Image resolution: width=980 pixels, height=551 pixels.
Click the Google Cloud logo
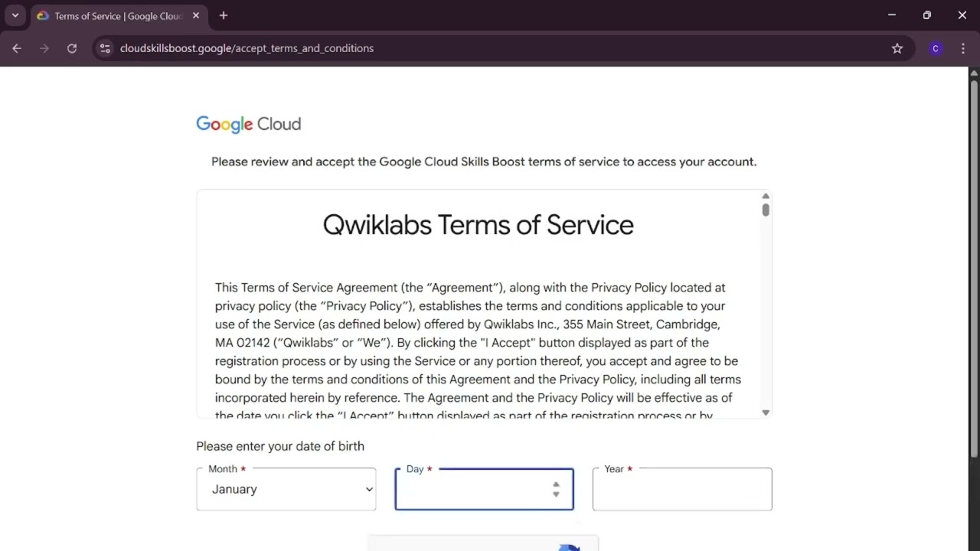(249, 124)
